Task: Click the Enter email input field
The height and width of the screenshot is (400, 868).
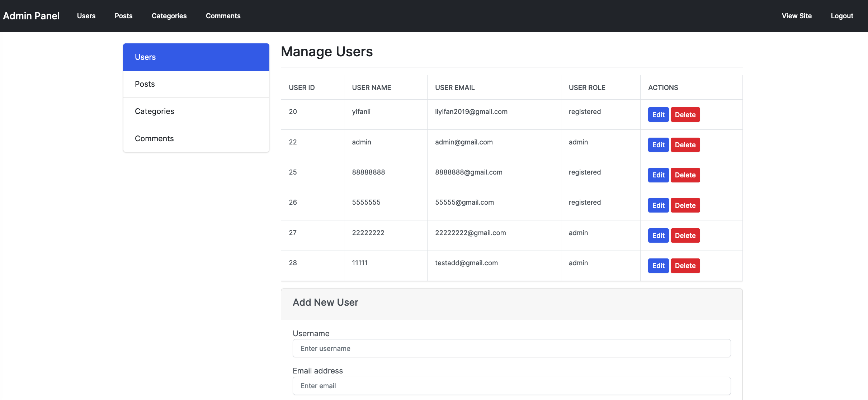Action: click(511, 386)
